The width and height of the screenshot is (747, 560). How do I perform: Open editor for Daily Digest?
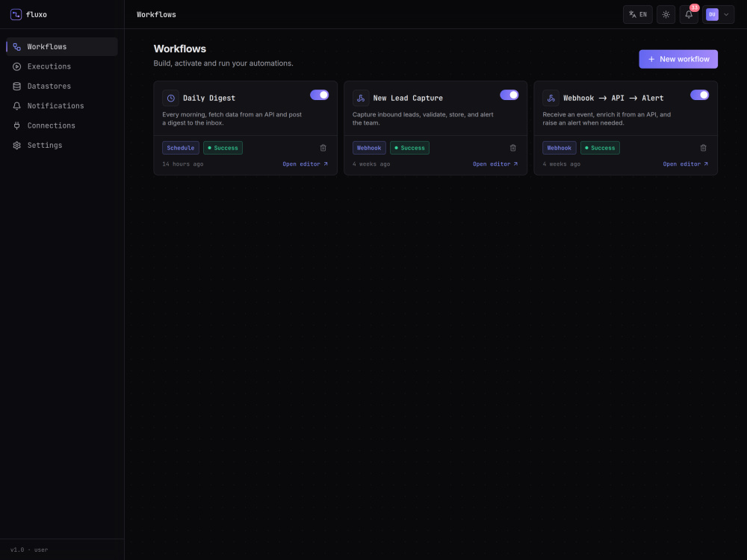tap(306, 164)
